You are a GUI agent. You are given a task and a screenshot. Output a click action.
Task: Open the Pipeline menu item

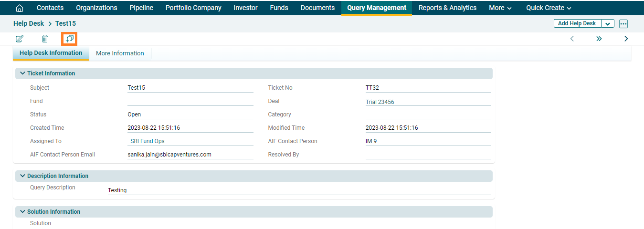[x=141, y=8]
